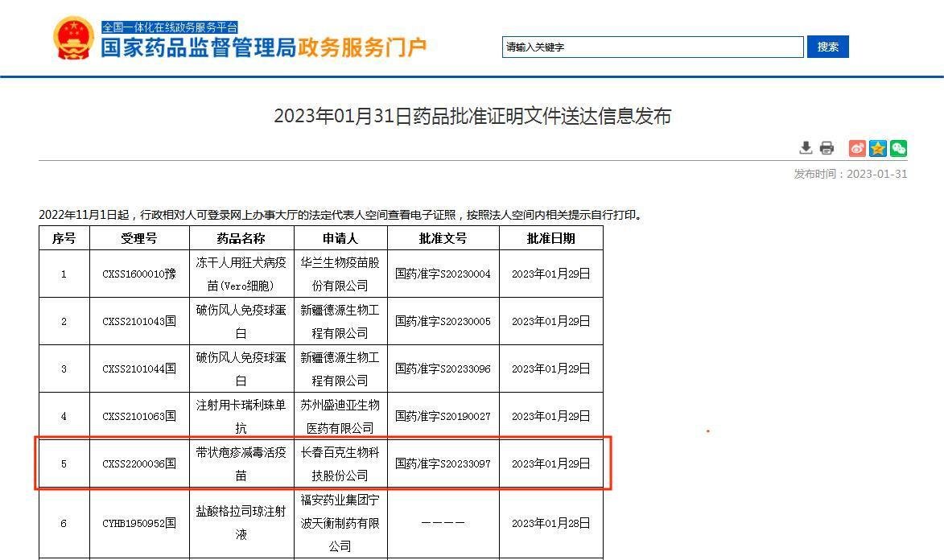The height and width of the screenshot is (560, 944).
Task: Select approval number 国药准字S20230004
Action: (443, 274)
